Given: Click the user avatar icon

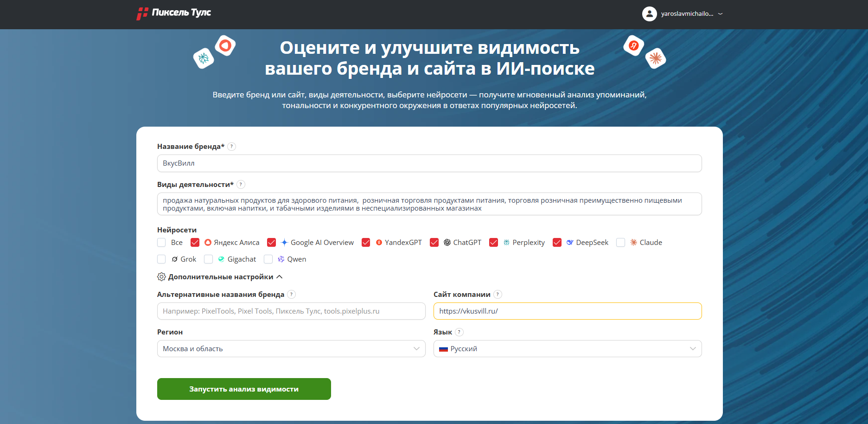Looking at the screenshot, I should [x=649, y=14].
